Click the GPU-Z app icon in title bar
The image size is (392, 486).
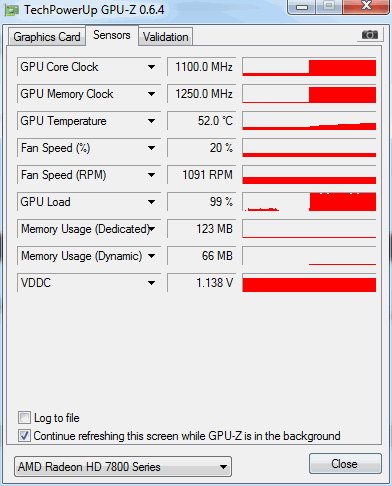[x=11, y=11]
